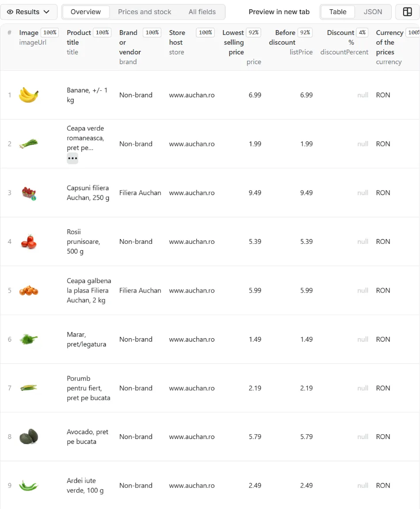The height and width of the screenshot is (509, 420).
Task: Open the banana product image
Action: coord(29,95)
